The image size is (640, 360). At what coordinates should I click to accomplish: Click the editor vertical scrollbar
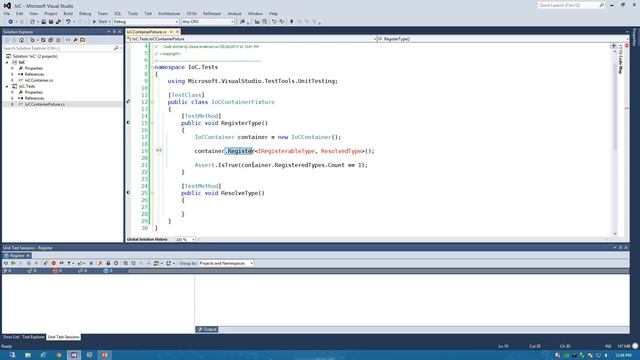[615, 139]
